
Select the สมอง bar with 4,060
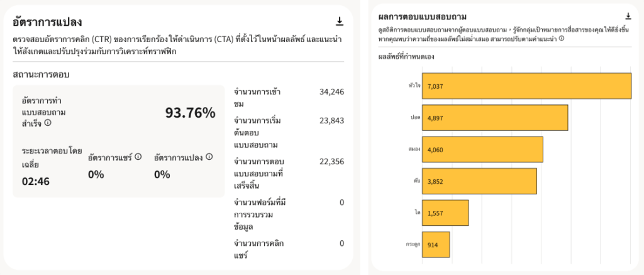click(482, 150)
